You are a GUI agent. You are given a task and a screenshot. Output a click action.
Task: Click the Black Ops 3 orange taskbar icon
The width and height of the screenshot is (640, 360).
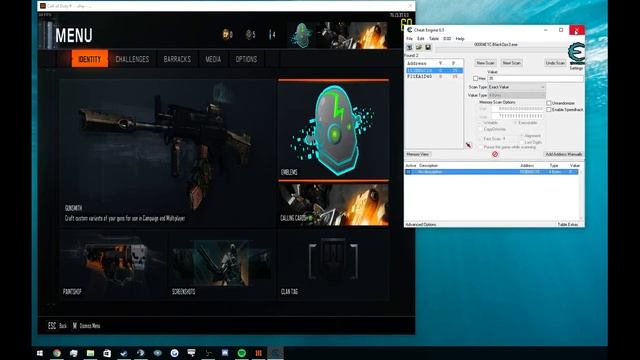pos(258,353)
